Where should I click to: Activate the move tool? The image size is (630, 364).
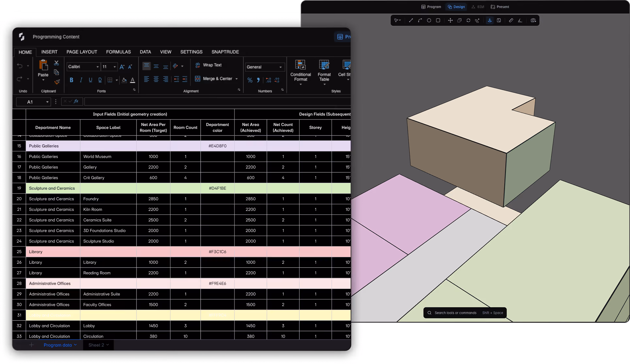[x=450, y=21]
